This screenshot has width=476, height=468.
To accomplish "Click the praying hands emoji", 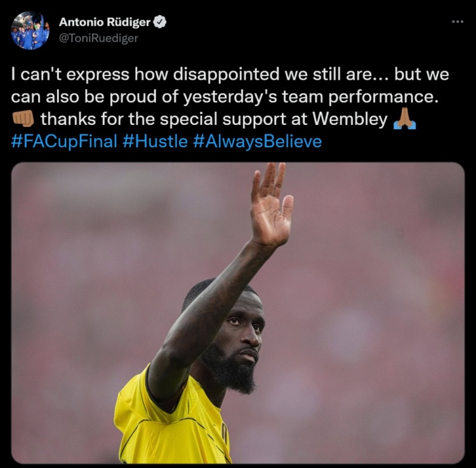I will pyautogui.click(x=404, y=119).
